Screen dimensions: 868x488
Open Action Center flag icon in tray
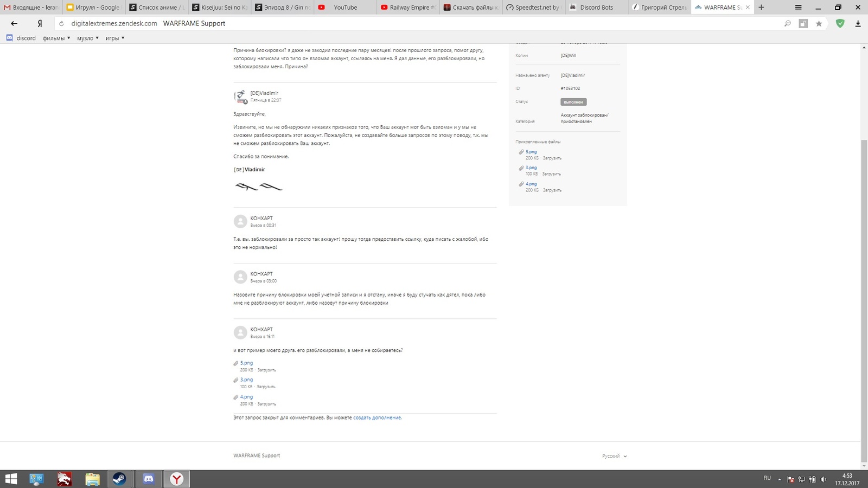(x=790, y=479)
